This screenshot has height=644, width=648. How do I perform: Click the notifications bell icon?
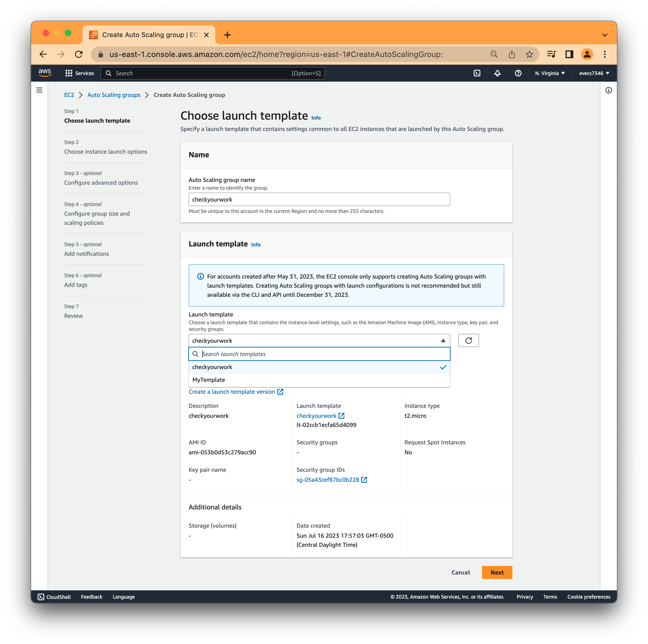(498, 73)
